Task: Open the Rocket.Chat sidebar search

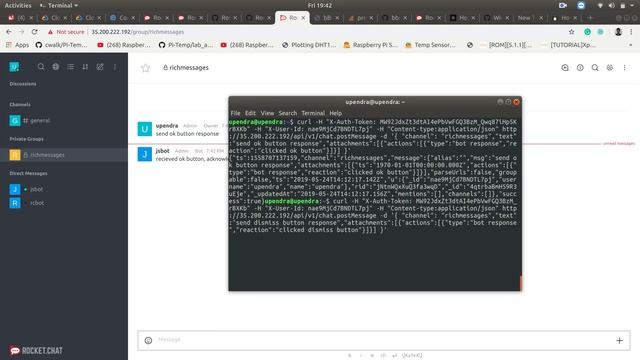Action: [41, 67]
